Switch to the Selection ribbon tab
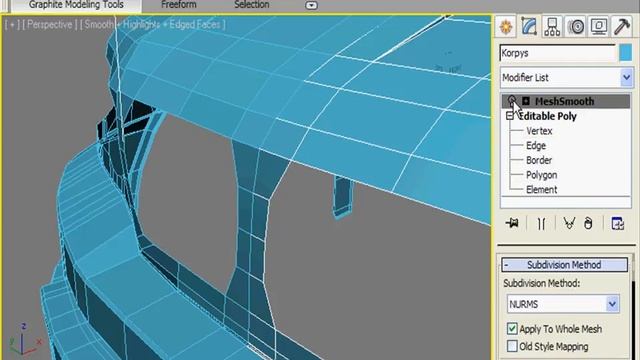Screen dimensions: 640x360 click(251, 5)
